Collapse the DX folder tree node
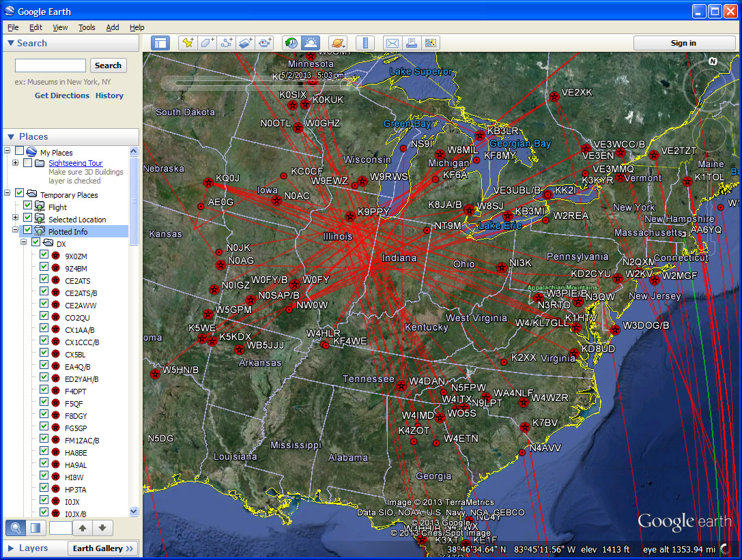Screen dimensions: 742x560 [x=24, y=242]
